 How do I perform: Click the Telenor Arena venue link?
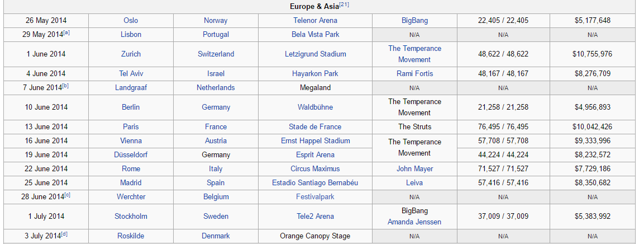coord(315,20)
